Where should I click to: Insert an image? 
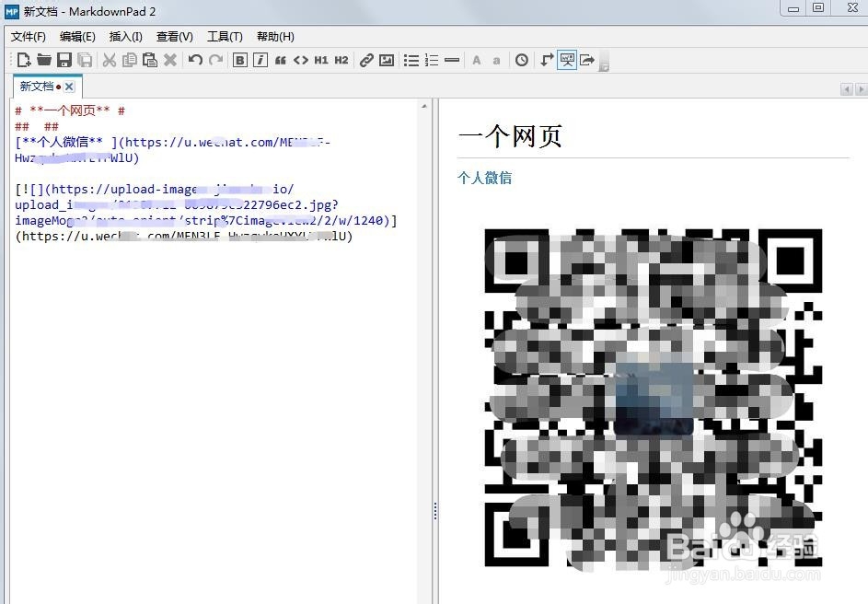pos(387,60)
